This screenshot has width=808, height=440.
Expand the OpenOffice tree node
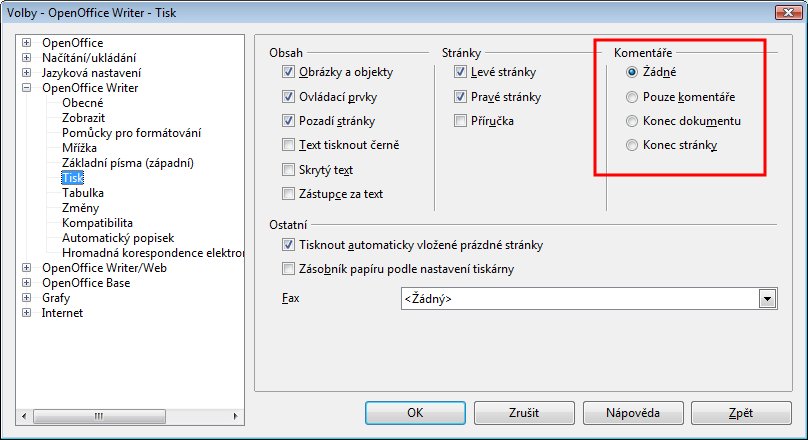click(x=26, y=43)
